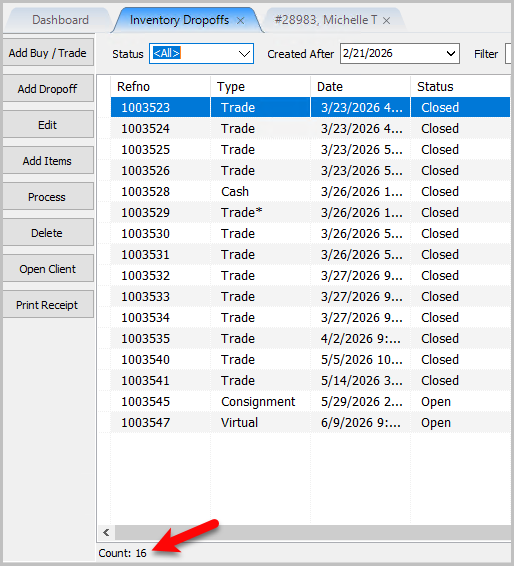Select row with Refno 1003529
This screenshot has height=566, width=514.
point(310,213)
